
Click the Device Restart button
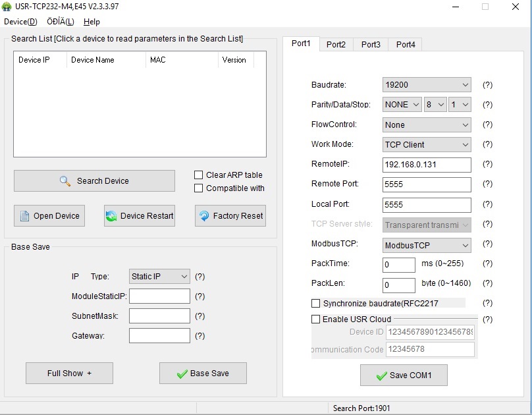(x=140, y=216)
